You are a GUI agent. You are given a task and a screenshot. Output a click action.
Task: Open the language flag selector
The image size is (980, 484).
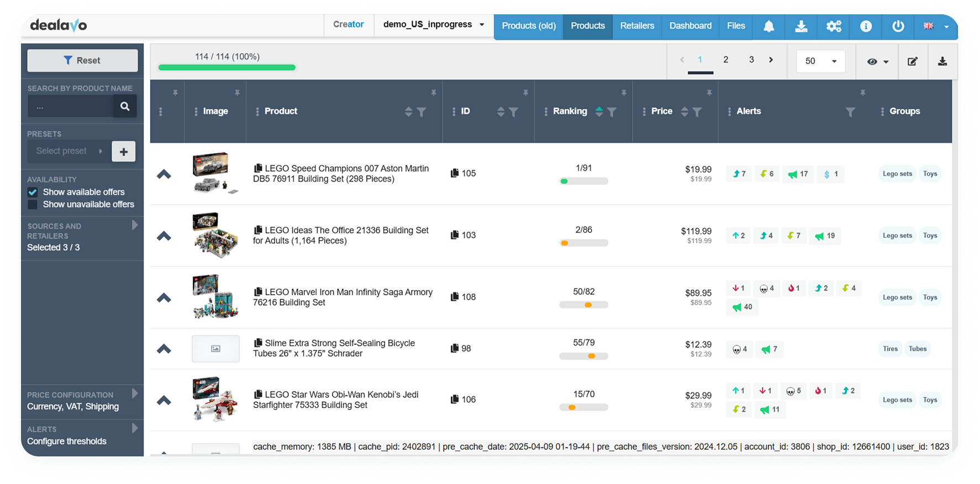[x=936, y=26]
